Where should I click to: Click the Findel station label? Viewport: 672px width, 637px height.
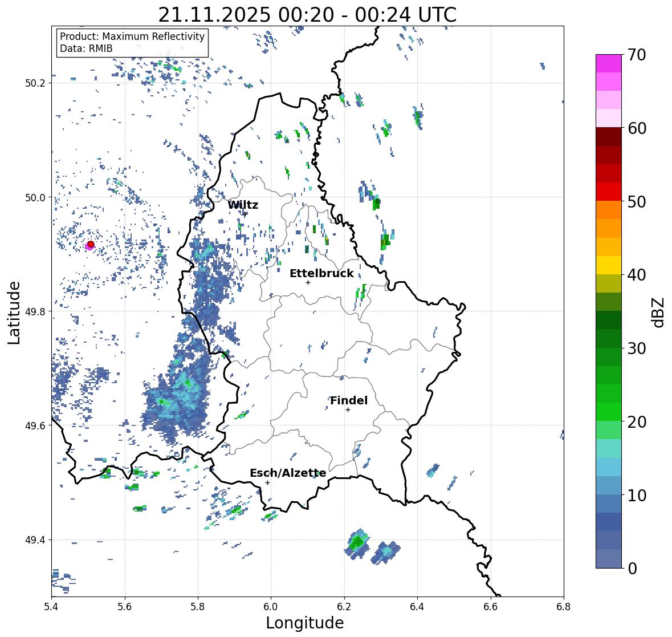point(349,400)
